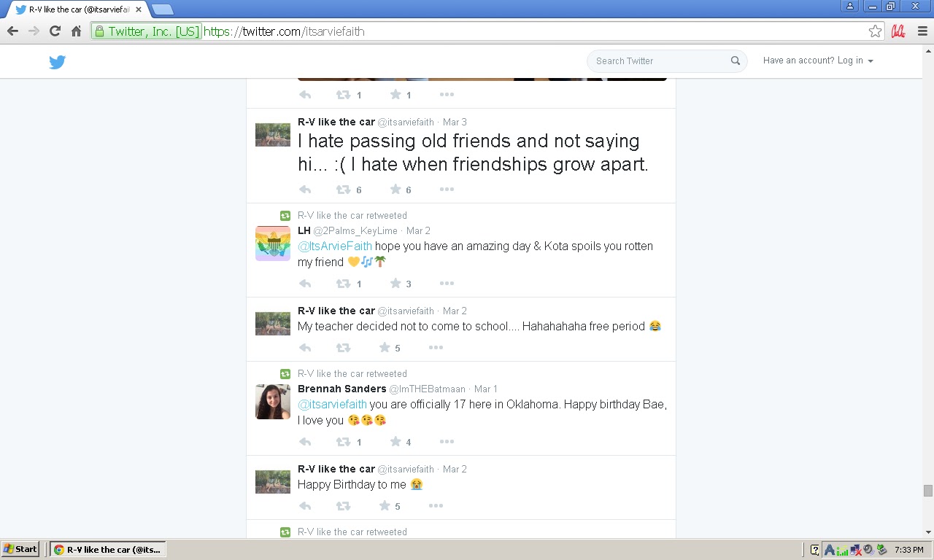
Task: Select the 'R-V like the car' browser tab
Action: point(78,9)
